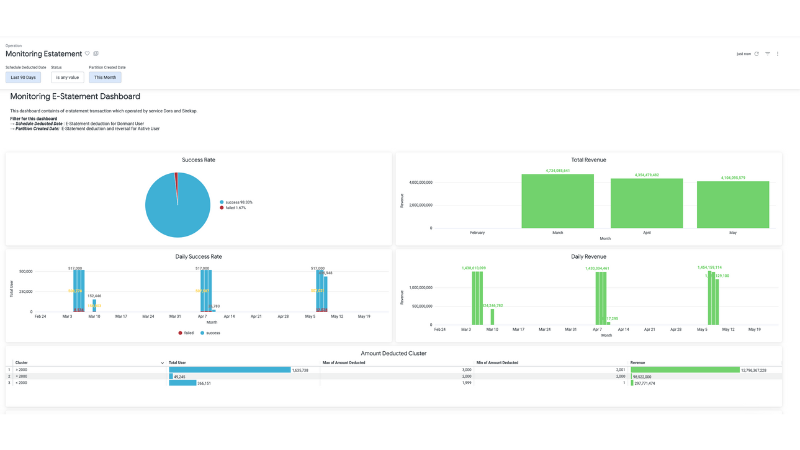Select the Mar 10 small bar in Daily Revenue
The image size is (800, 450).
[x=492, y=317]
